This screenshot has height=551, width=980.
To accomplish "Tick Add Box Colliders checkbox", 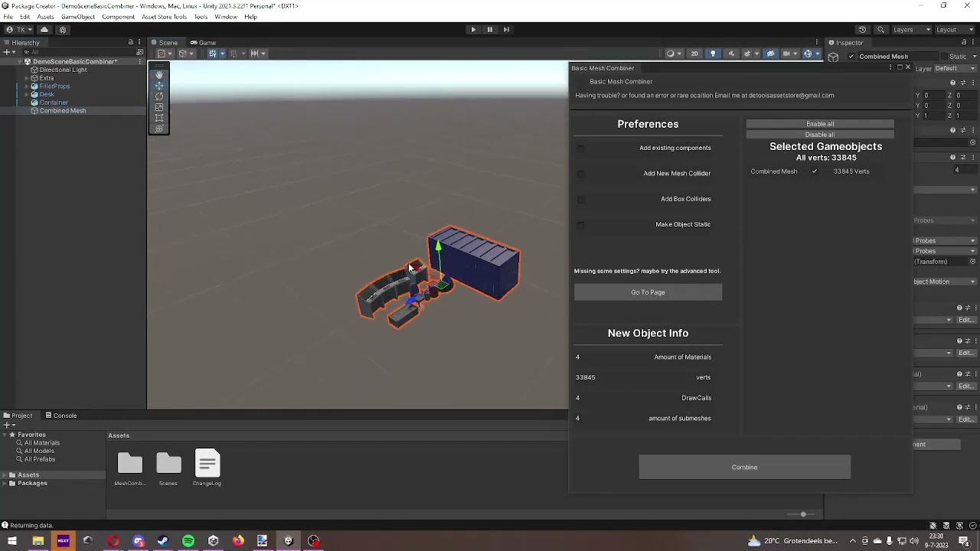I will (580, 199).
